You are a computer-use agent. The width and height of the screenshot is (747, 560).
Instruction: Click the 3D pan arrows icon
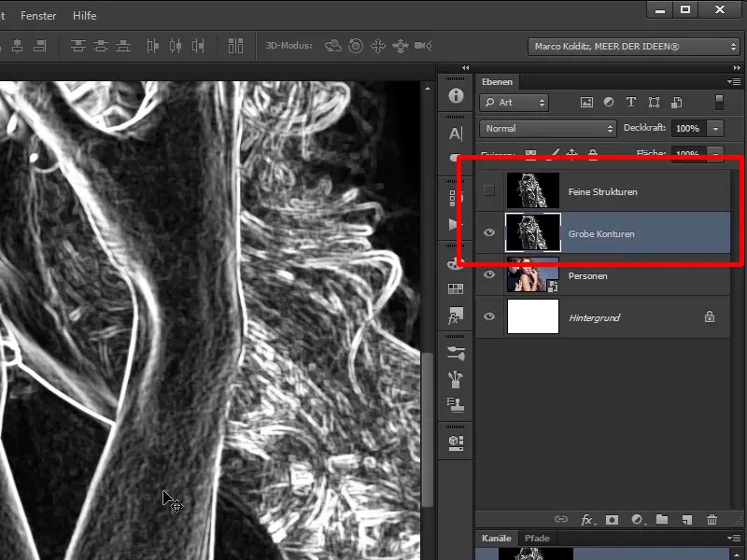(378, 46)
